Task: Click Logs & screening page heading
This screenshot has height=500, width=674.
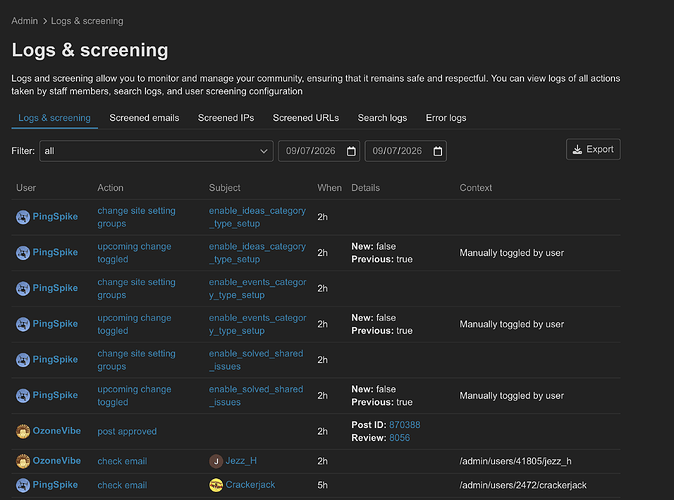Action: coord(90,50)
